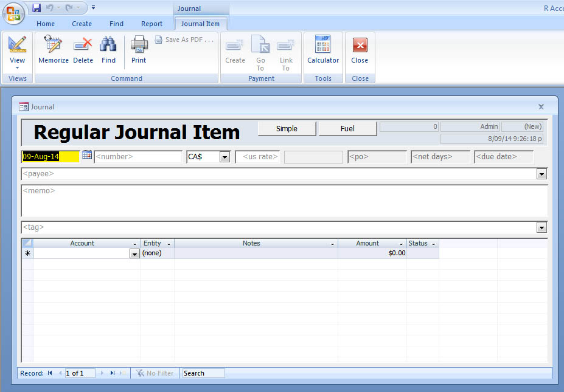Go to the next record arrow
The image size is (564, 392).
pos(102,373)
